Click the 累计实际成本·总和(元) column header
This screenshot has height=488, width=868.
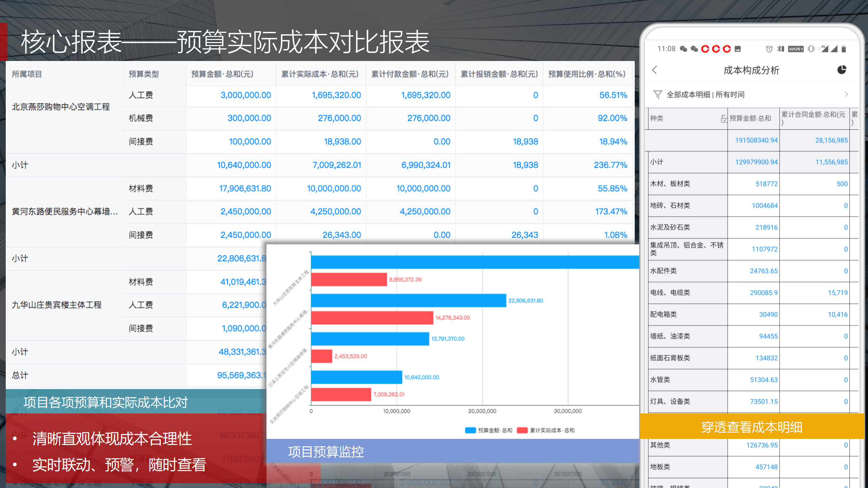[320, 74]
